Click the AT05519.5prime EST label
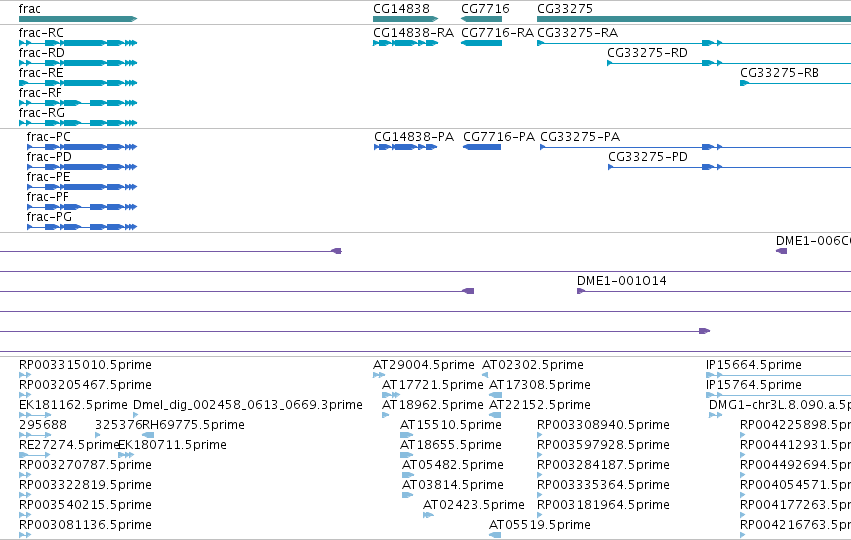This screenshot has width=851, height=540. (540, 525)
